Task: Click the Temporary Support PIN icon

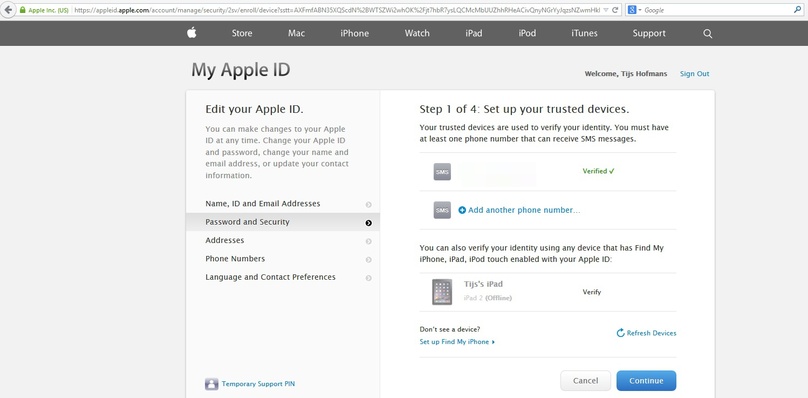Action: click(x=211, y=384)
